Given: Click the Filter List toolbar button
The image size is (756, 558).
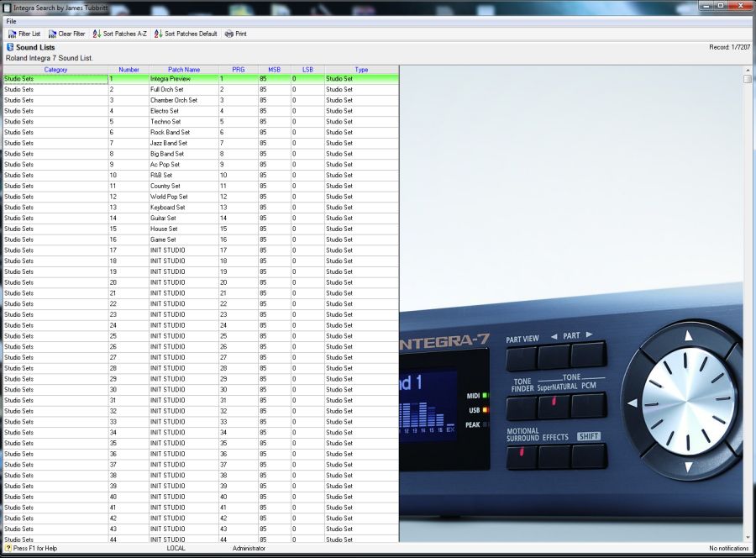Looking at the screenshot, I should click(24, 34).
